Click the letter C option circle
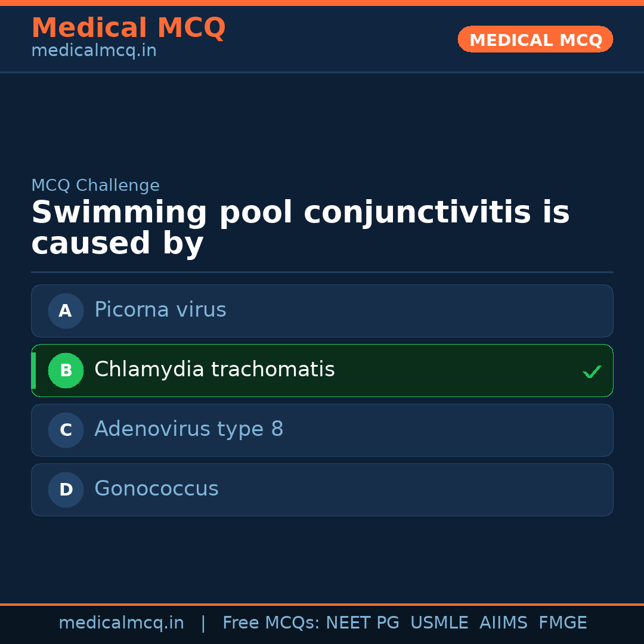This screenshot has height=644, width=644. 66,430
